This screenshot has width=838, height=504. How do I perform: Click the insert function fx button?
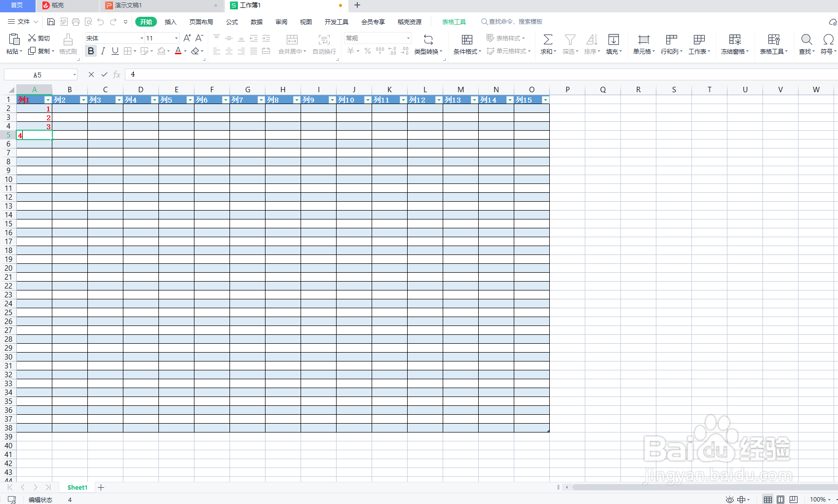(117, 74)
